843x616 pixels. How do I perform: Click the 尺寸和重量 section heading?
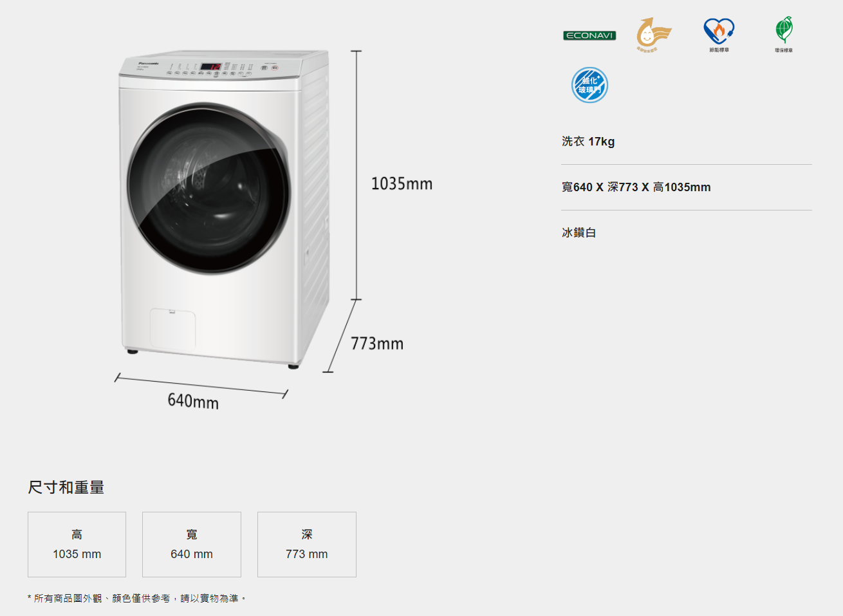(x=66, y=487)
